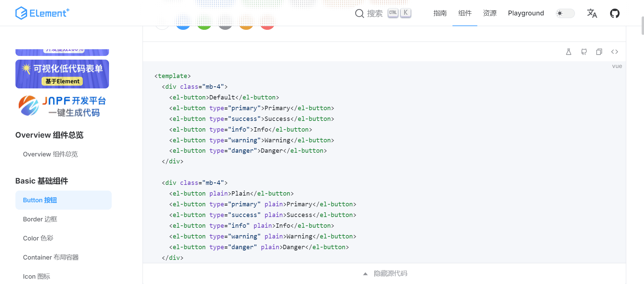The image size is (644, 284).
Task: Go to Playground in top navigation
Action: [x=526, y=13]
